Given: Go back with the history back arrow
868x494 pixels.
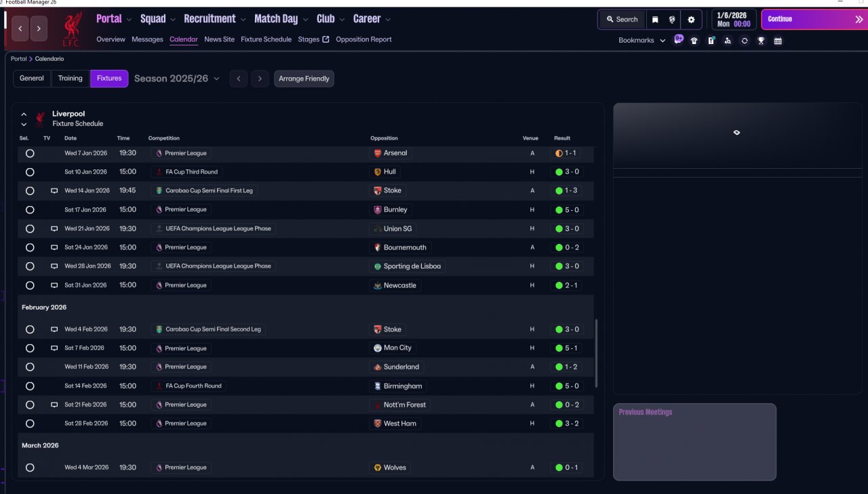Looking at the screenshot, I should 20,28.
